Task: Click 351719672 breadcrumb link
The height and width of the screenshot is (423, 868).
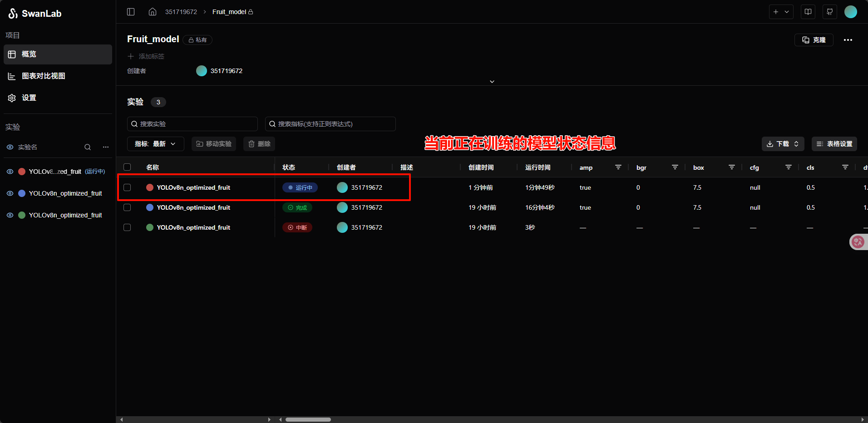Action: 181,12
